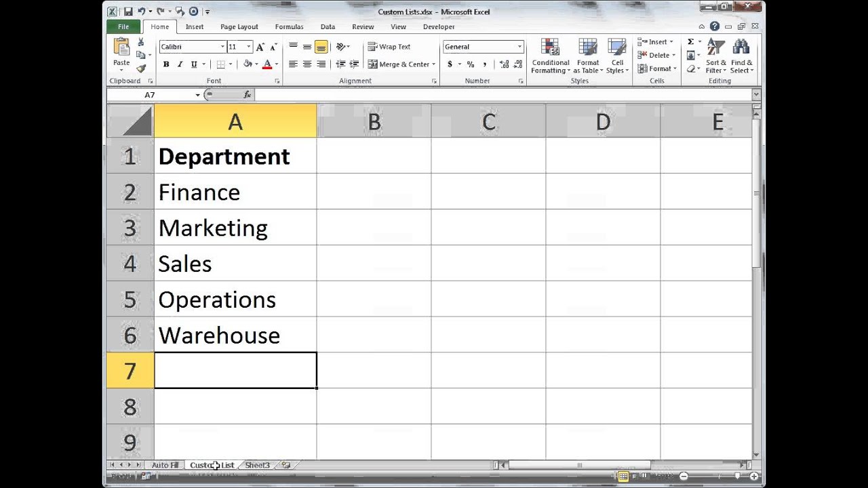Align text right
The image size is (868, 488).
[321, 64]
